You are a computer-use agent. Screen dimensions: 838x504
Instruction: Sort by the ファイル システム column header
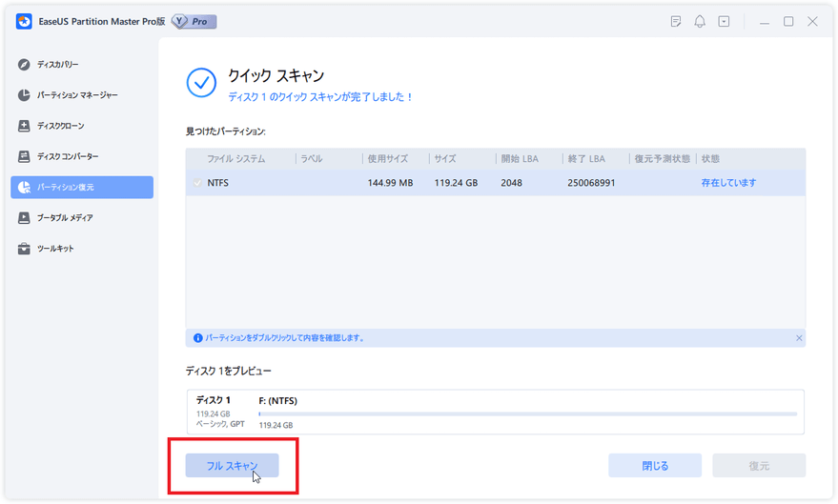(236, 159)
